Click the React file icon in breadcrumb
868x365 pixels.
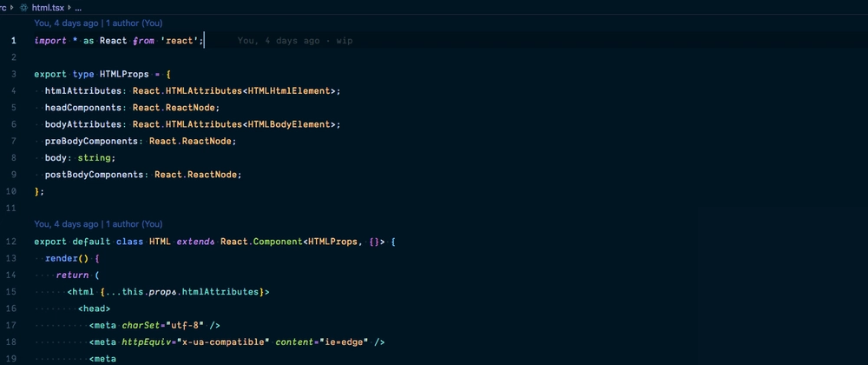pyautogui.click(x=23, y=6)
